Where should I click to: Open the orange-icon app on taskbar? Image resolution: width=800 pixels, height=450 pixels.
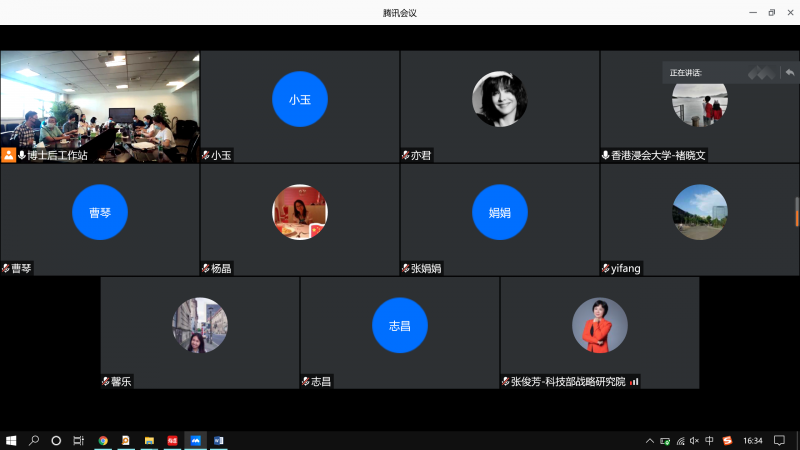click(x=126, y=440)
